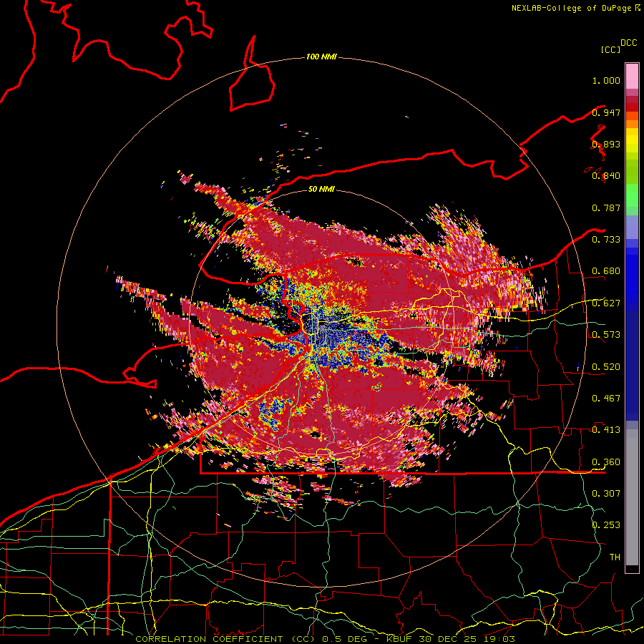Click the DCC label above the color scale
The height and width of the screenshot is (644, 644).
pyautogui.click(x=628, y=42)
